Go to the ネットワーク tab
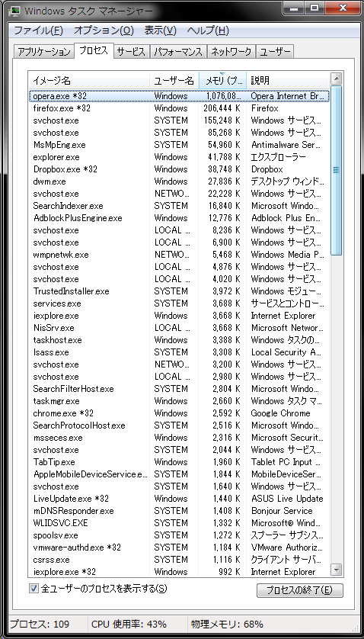 click(231, 52)
